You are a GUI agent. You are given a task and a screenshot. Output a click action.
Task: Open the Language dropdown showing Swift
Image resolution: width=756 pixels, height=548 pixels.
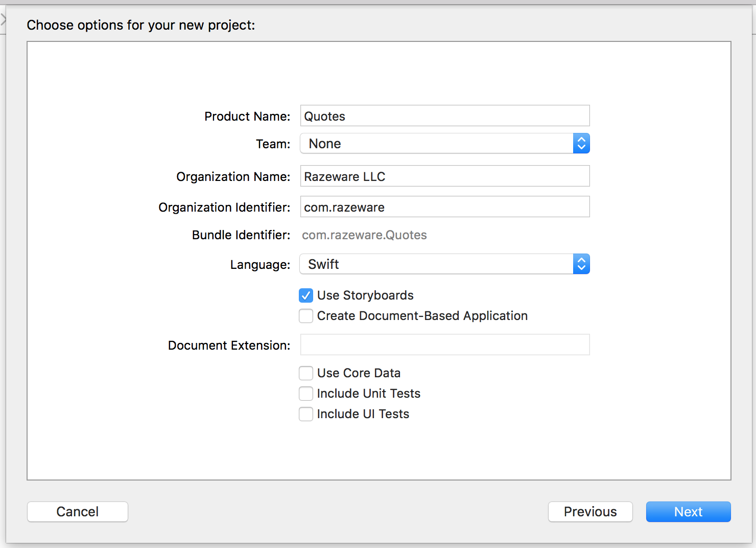click(x=437, y=264)
